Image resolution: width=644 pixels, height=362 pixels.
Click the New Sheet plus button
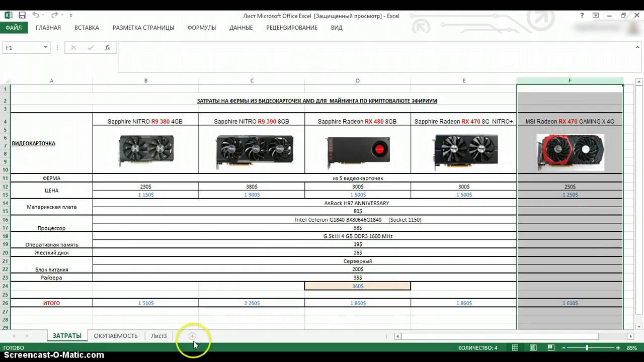click(192, 336)
